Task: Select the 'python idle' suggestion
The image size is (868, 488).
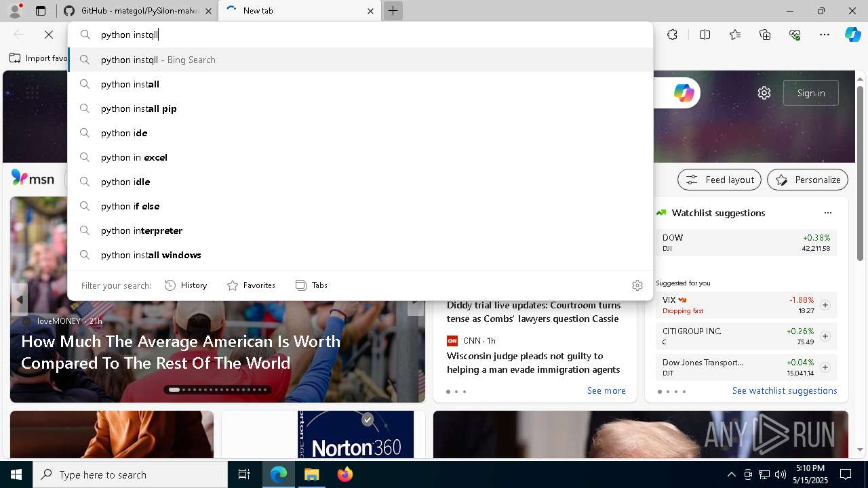Action: coord(360,182)
